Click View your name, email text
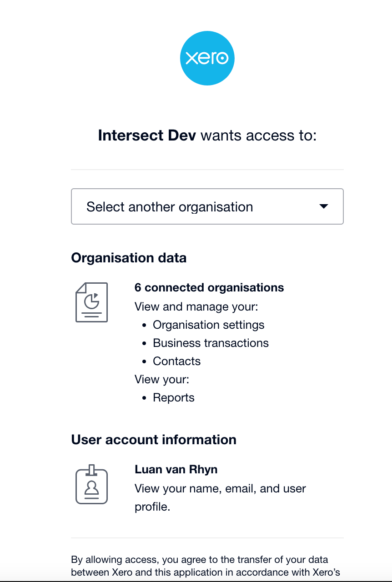The width and height of the screenshot is (392, 582). 220,497
